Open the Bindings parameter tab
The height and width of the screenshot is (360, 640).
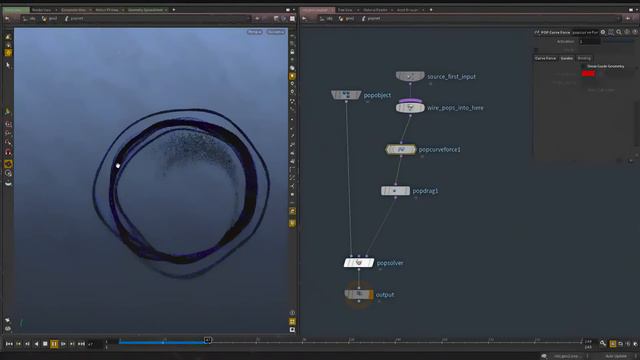[584, 58]
